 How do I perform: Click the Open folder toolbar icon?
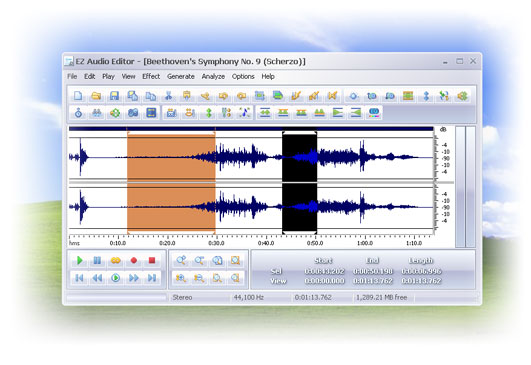(96, 96)
